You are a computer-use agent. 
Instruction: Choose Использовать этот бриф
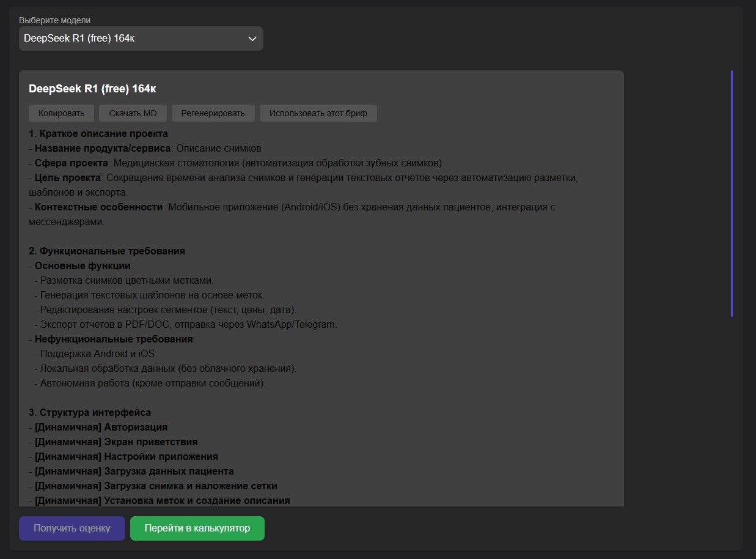(x=318, y=113)
